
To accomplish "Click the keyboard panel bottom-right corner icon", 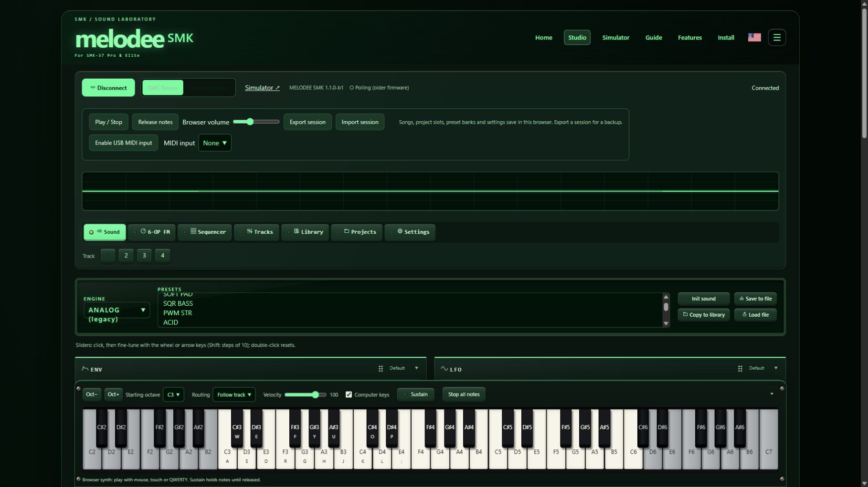I will (782, 479).
